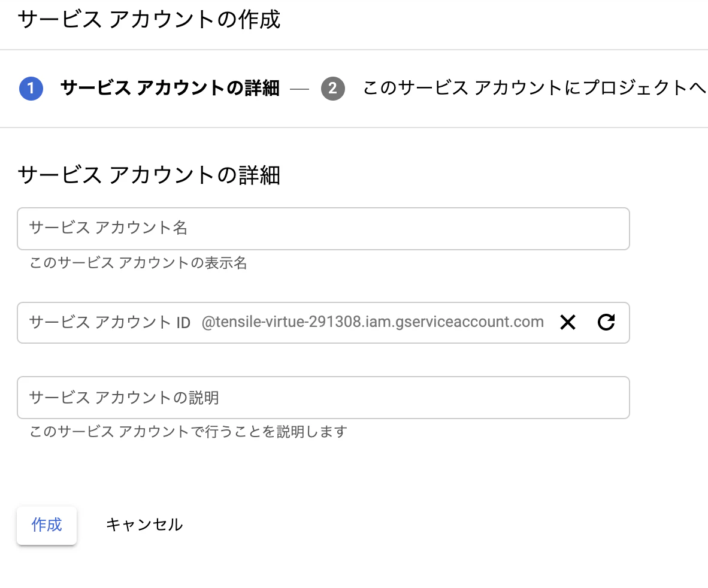Screen dimensions: 708x588
Task: Refresh the service account ID with circular arrow icon
Action: pos(606,322)
